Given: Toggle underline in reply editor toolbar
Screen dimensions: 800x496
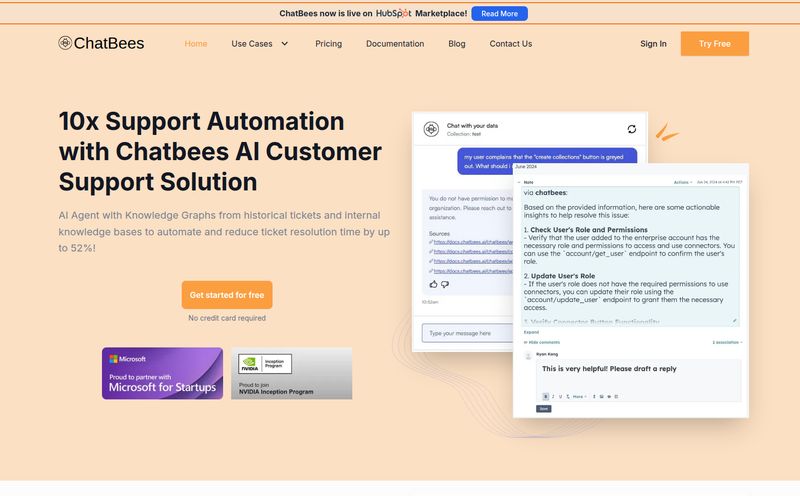Looking at the screenshot, I should [560, 396].
